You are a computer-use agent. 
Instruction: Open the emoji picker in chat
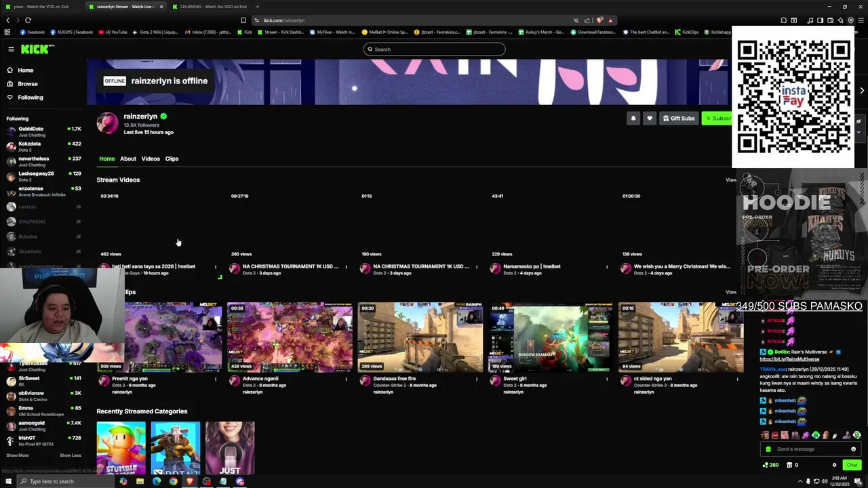click(853, 449)
